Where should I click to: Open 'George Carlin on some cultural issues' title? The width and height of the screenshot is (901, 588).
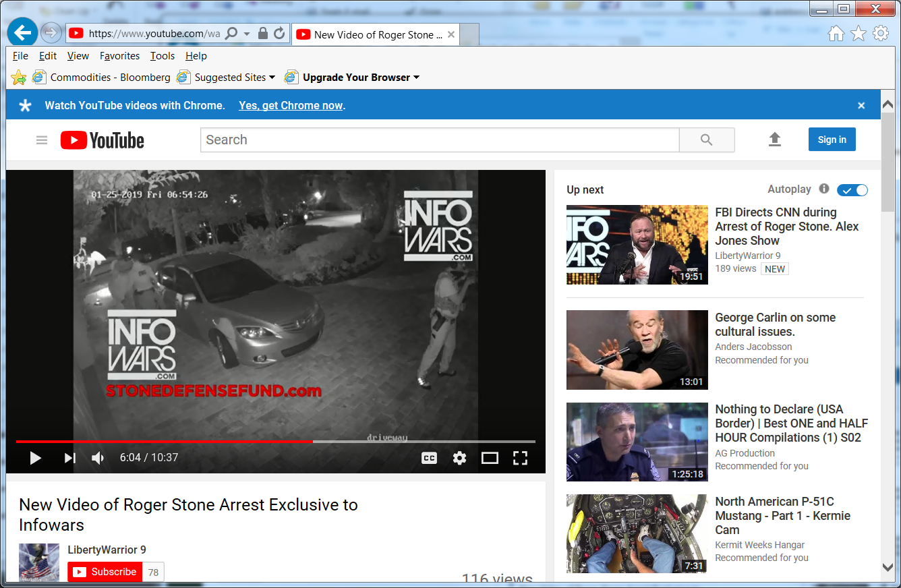(776, 324)
